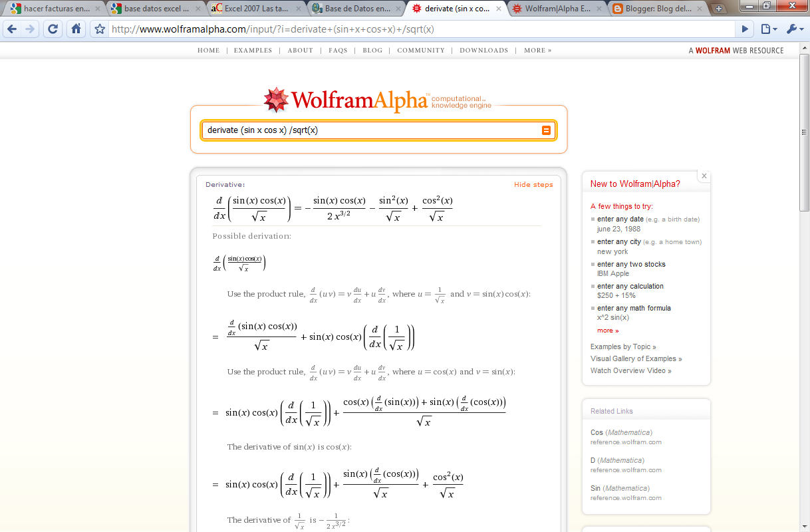810x532 pixels.
Task: Open DOWNLOADS in site navigation
Action: pyautogui.click(x=484, y=51)
